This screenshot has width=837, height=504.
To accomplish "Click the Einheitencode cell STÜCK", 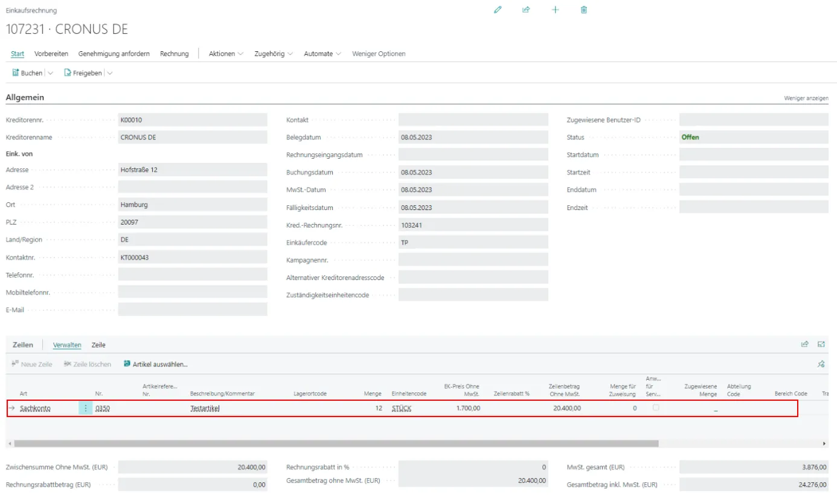I will 402,408.
